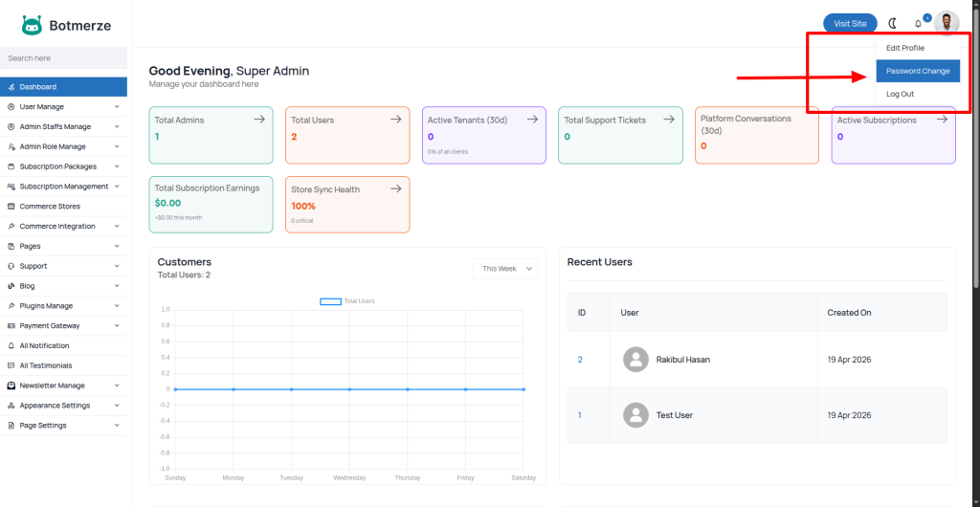Click the Botmerze robot logo
Viewport: 980px width, 507px height.
32,26
